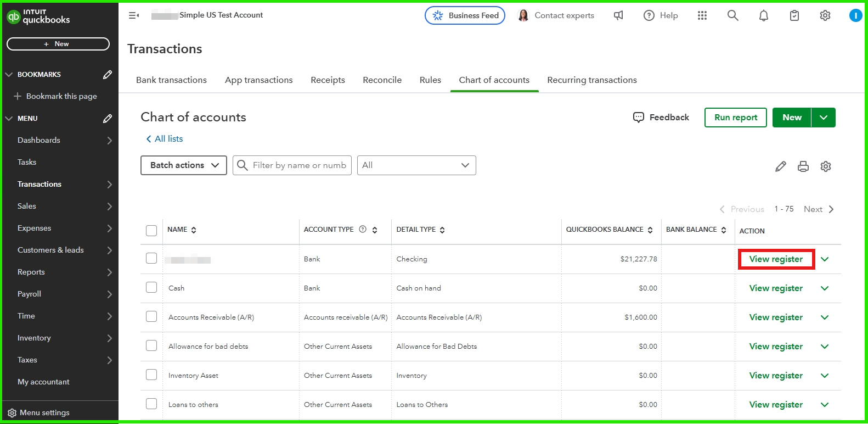This screenshot has width=868, height=424.
Task: Check the Loans to others row box
Action: tap(151, 404)
